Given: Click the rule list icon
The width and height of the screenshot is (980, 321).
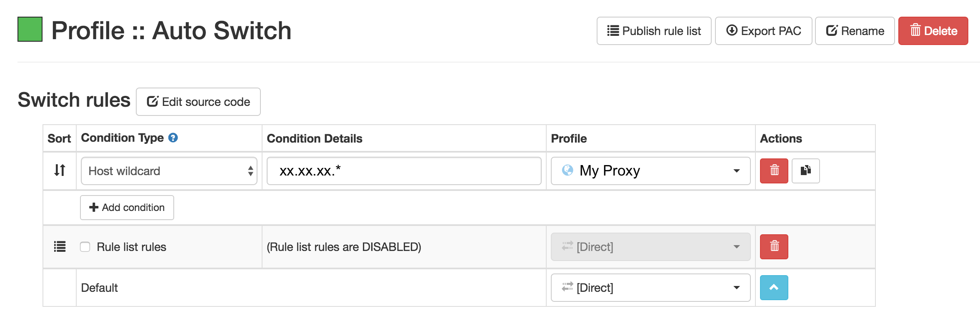Looking at the screenshot, I should (x=60, y=247).
